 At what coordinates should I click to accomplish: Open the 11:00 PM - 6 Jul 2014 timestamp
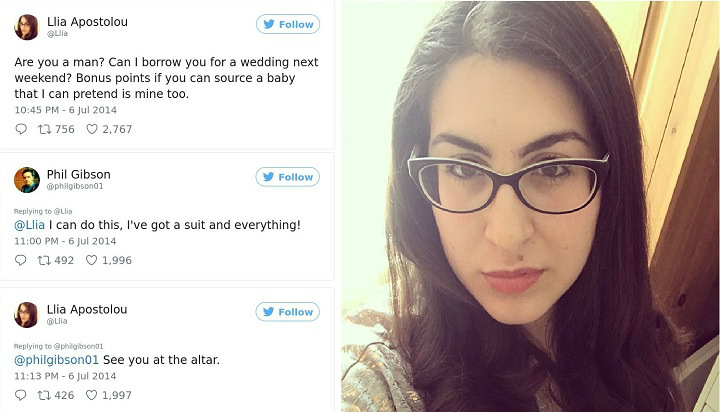[x=65, y=241]
